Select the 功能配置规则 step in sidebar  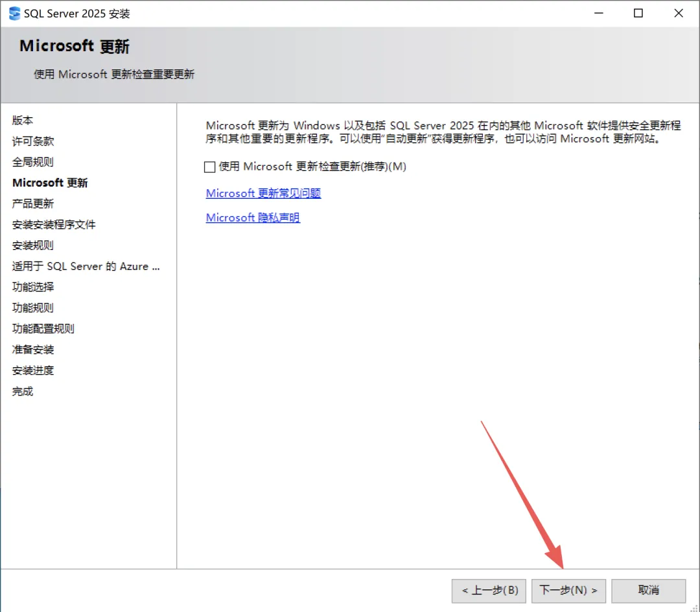43,329
